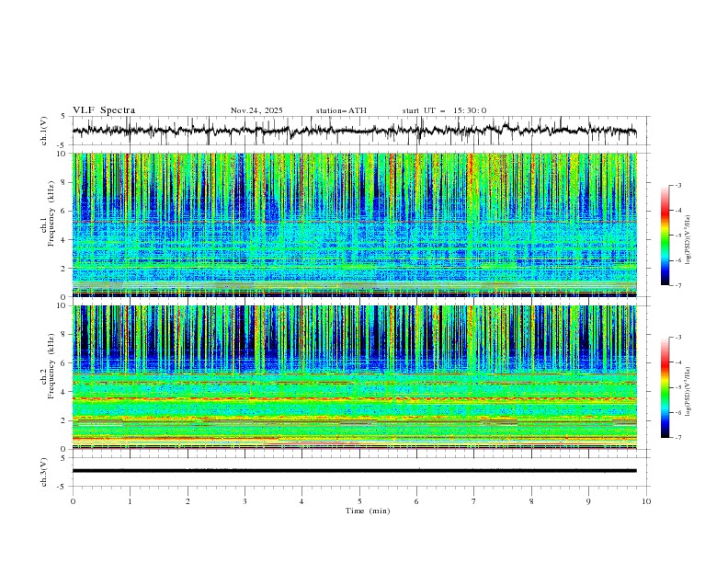Click time axis tick label "9"
The height and width of the screenshot is (563, 728).
[588, 501]
